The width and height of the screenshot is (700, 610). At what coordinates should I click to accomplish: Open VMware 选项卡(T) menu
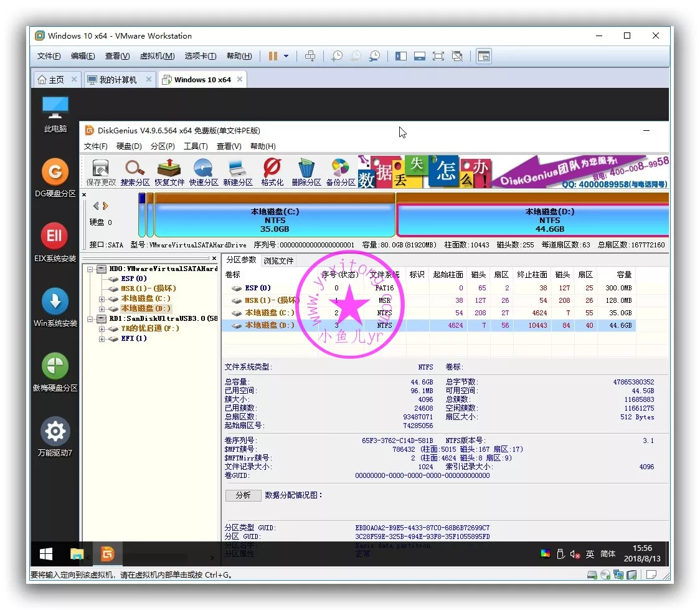tap(201, 56)
